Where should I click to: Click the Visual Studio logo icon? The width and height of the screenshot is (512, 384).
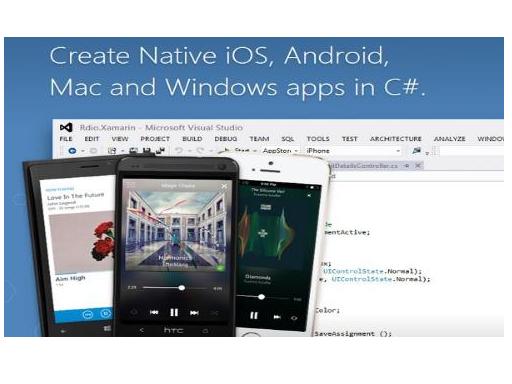pyautogui.click(x=66, y=127)
